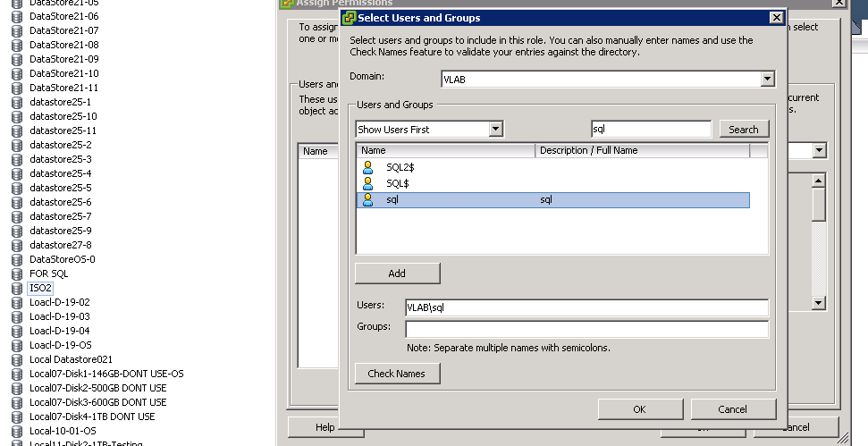Click the search text field containing sql
Viewport: 868px width, 446px height.
click(651, 129)
